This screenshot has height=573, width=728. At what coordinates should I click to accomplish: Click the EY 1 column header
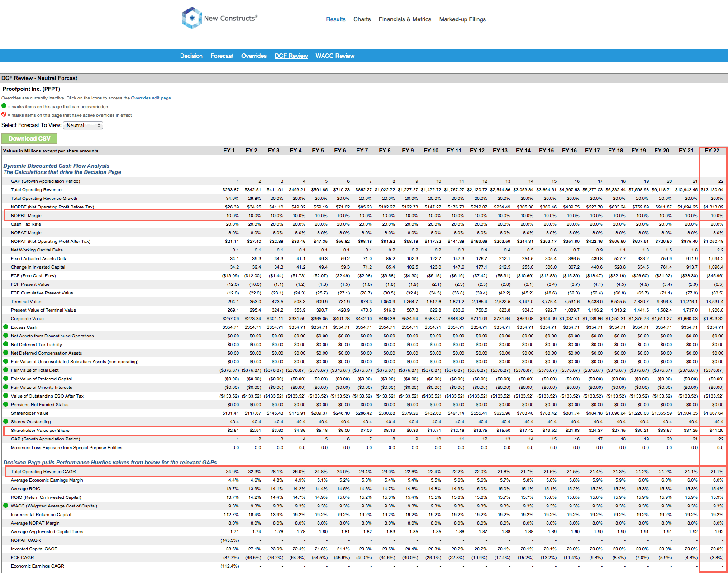pyautogui.click(x=229, y=151)
